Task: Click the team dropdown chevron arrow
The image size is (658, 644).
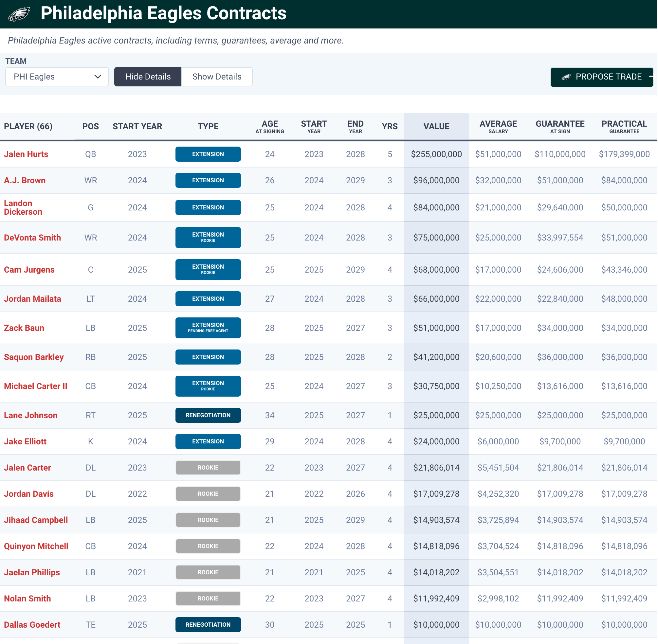Action: click(x=98, y=77)
